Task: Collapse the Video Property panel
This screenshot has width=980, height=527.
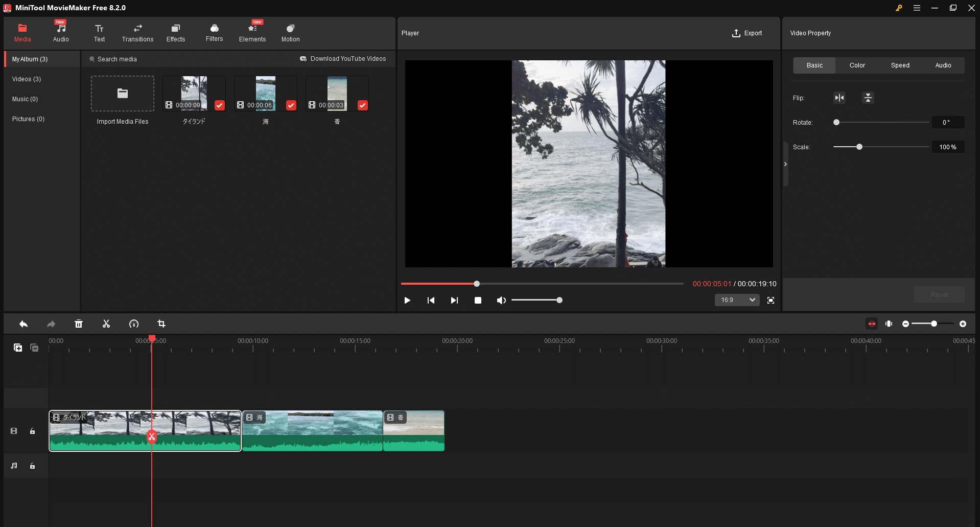Action: [x=785, y=164]
